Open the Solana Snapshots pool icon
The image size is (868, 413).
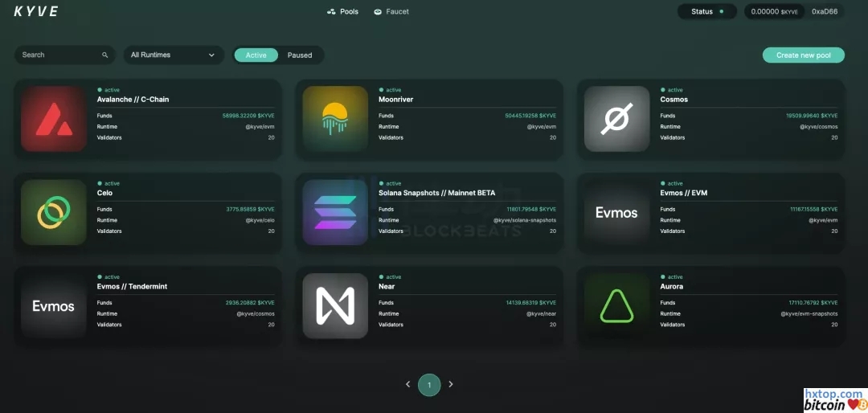tap(335, 212)
